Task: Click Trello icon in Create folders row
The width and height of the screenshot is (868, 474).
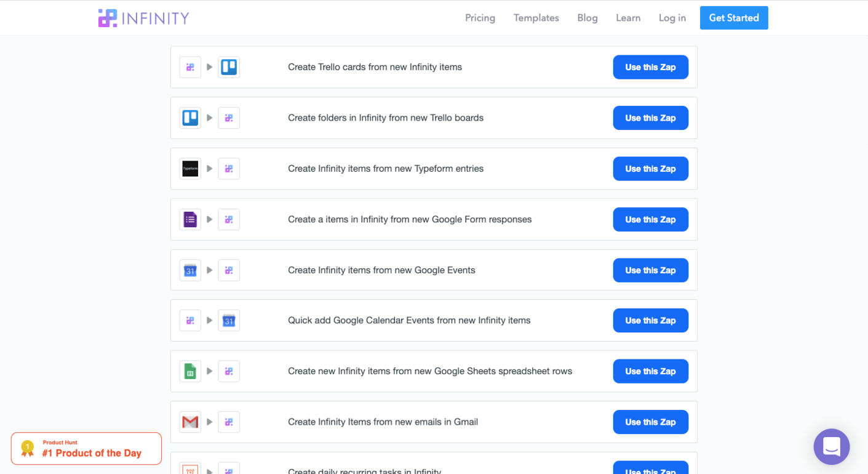Action: pos(190,118)
